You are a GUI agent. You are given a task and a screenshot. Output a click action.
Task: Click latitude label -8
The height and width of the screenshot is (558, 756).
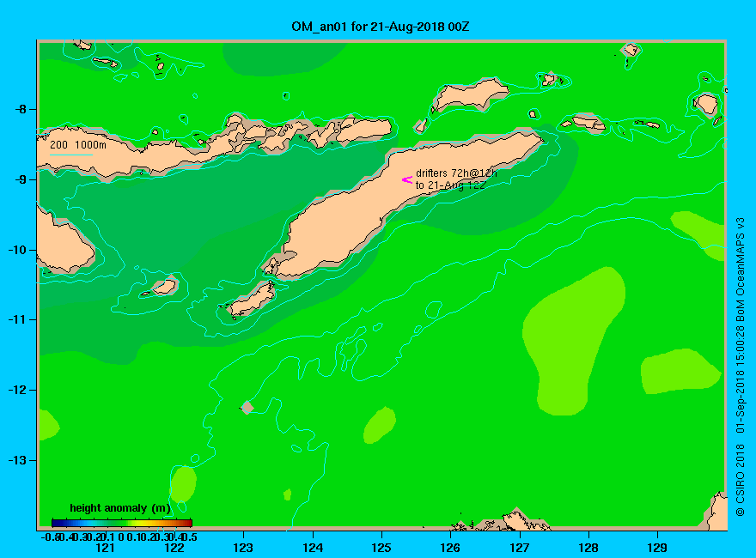coord(20,109)
